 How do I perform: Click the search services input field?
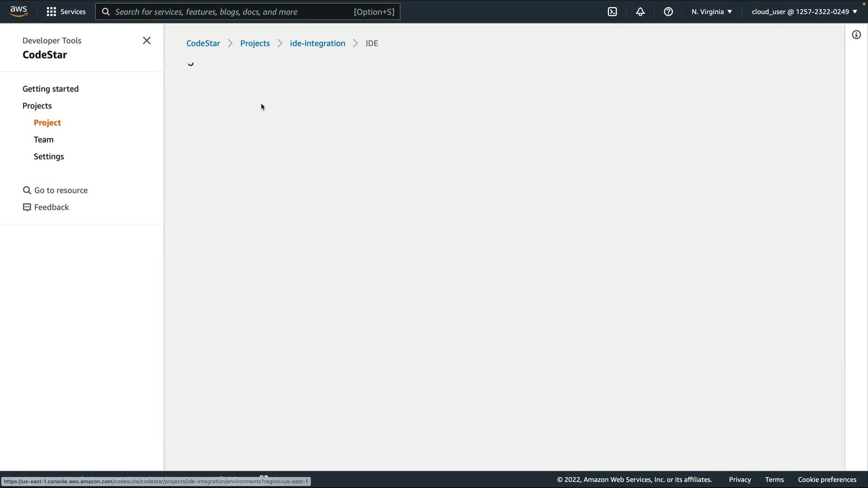click(x=233, y=12)
